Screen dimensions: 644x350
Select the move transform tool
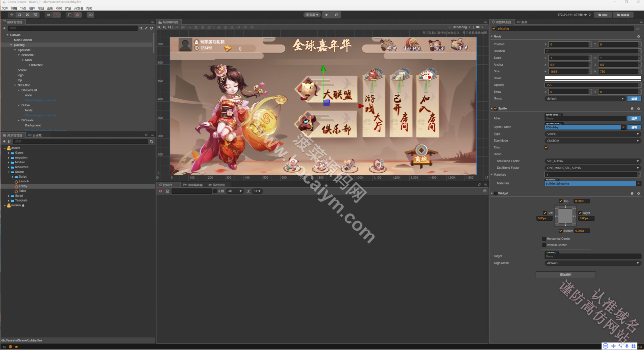pyautogui.click(x=12, y=15)
